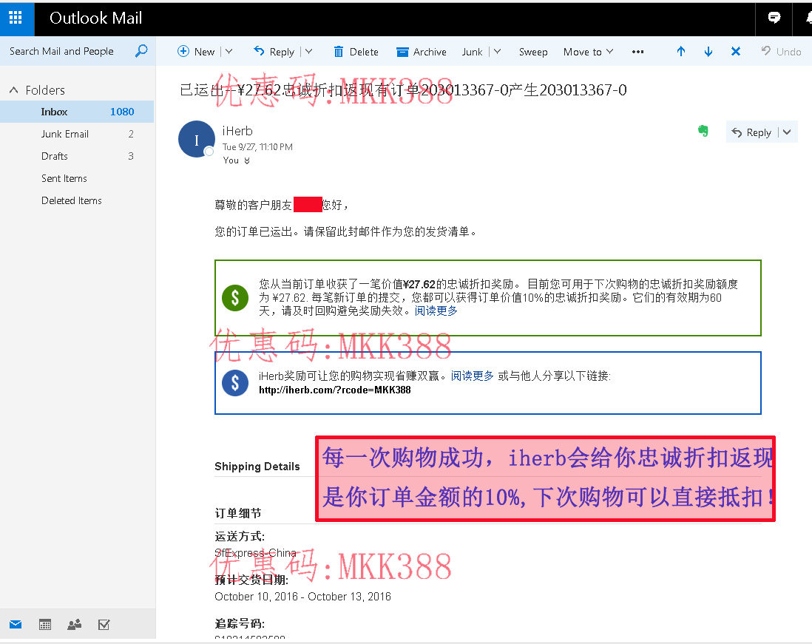
Task: Click the iHerb sender name
Action: pos(237,131)
